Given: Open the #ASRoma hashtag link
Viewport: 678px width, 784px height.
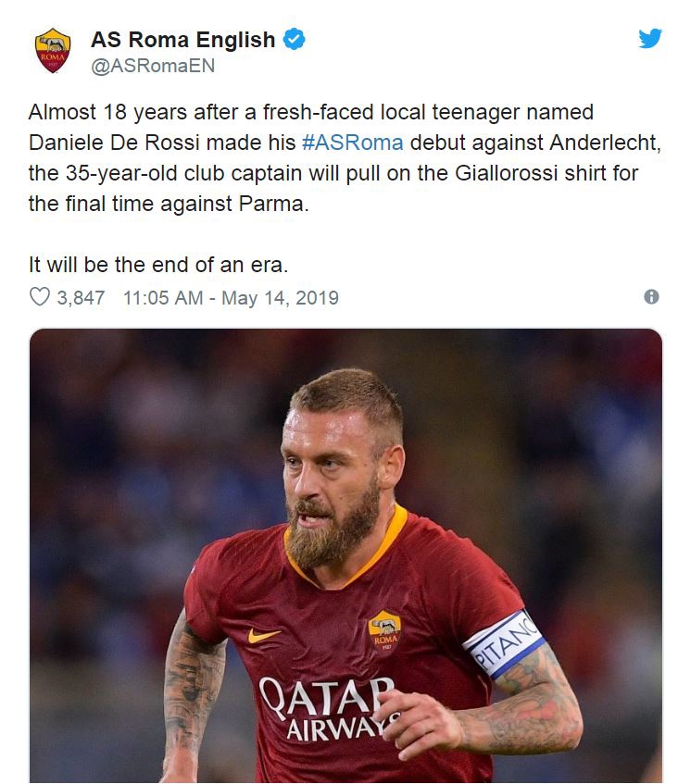Looking at the screenshot, I should (x=352, y=143).
